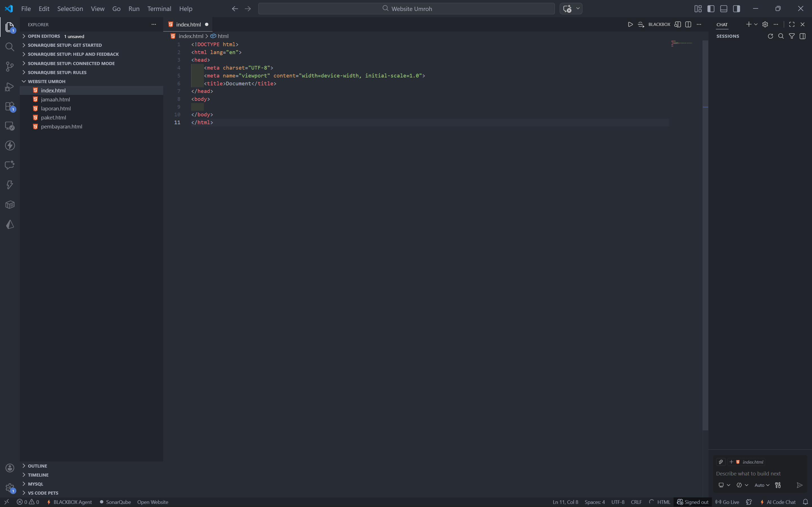The width and height of the screenshot is (812, 507).
Task: Expand the Open Editors section
Action: [x=44, y=36]
